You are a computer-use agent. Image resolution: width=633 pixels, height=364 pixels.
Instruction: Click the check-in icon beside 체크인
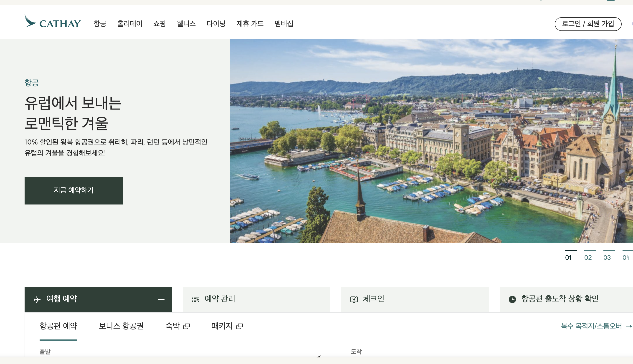click(x=354, y=299)
